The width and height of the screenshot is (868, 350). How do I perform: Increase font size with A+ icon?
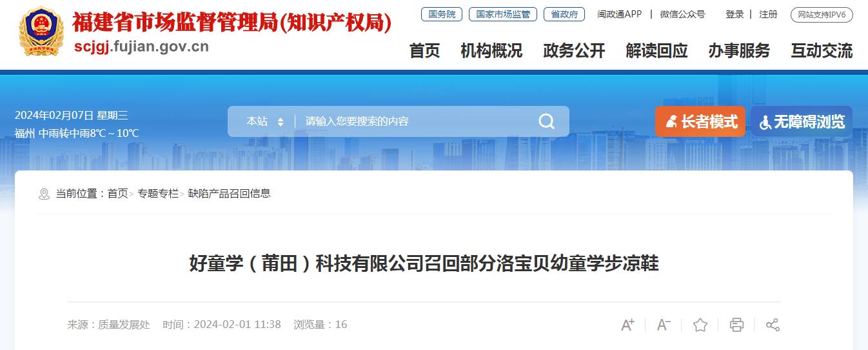point(627,325)
